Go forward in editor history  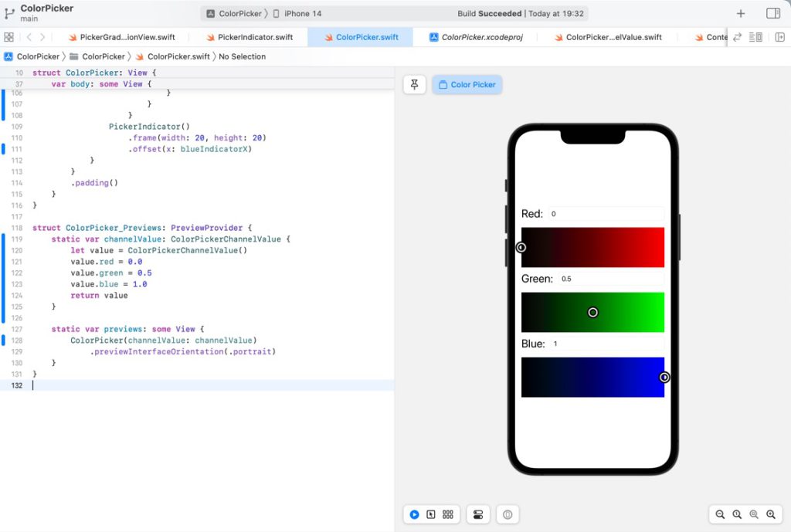tap(42, 37)
